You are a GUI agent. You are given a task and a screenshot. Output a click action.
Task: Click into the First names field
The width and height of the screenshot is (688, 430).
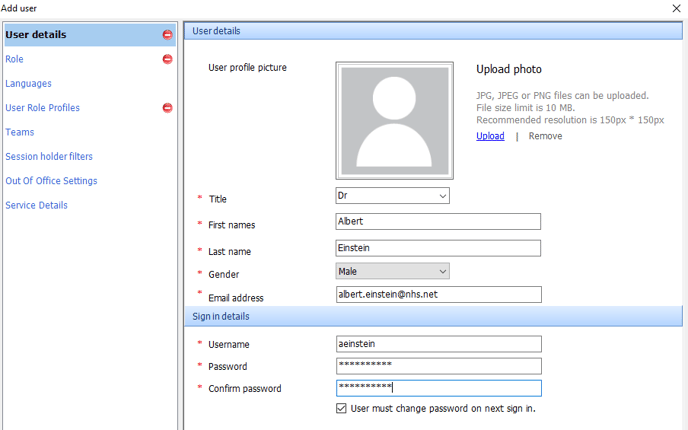tap(438, 221)
